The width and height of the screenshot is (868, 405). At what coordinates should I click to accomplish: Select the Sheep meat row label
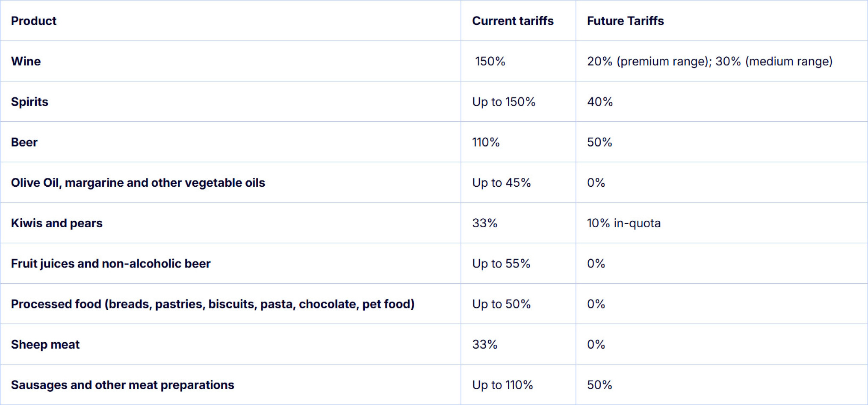45,344
